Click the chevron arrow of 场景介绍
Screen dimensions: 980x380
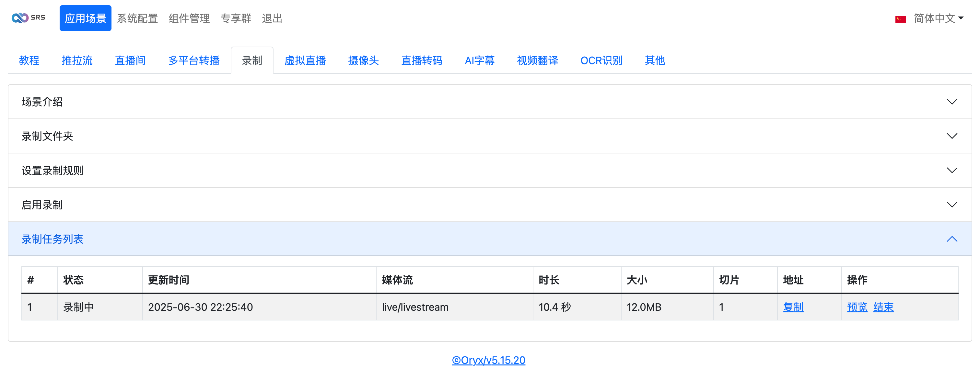[x=952, y=102]
